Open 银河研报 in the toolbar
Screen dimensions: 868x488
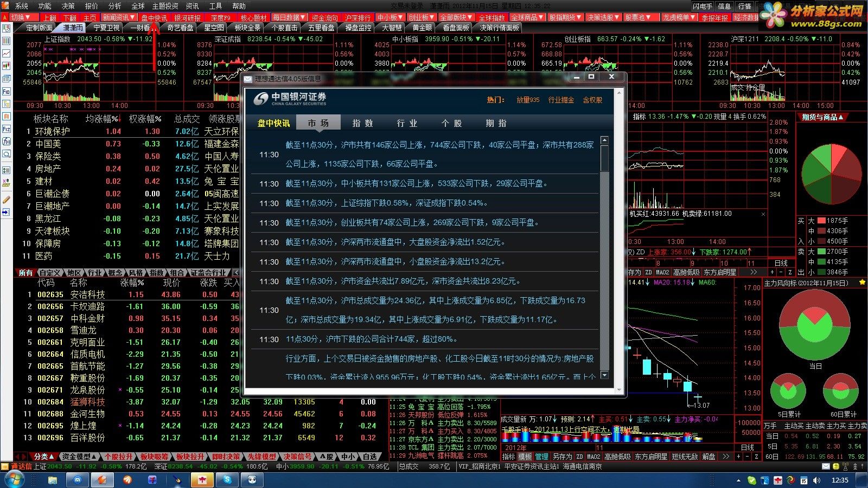(188, 18)
